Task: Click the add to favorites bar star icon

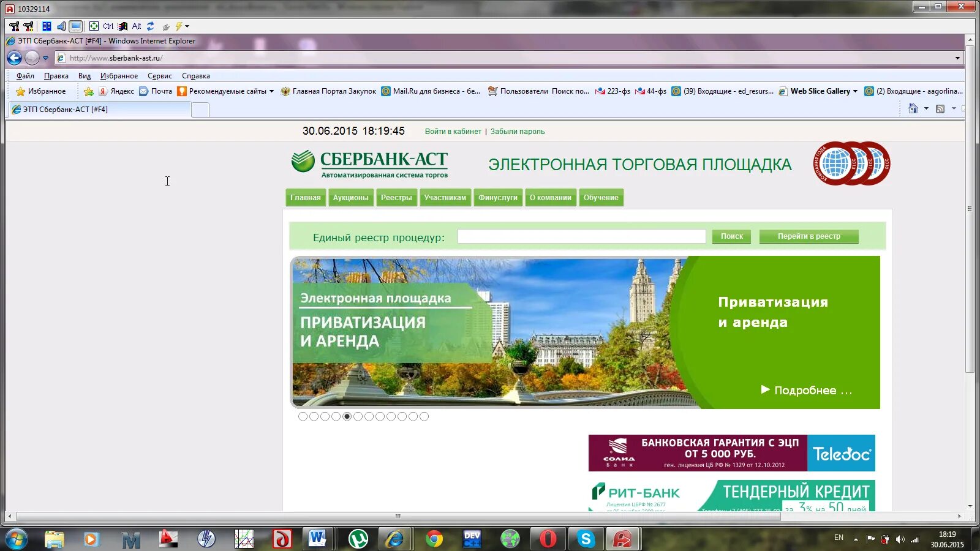Action: tap(89, 91)
